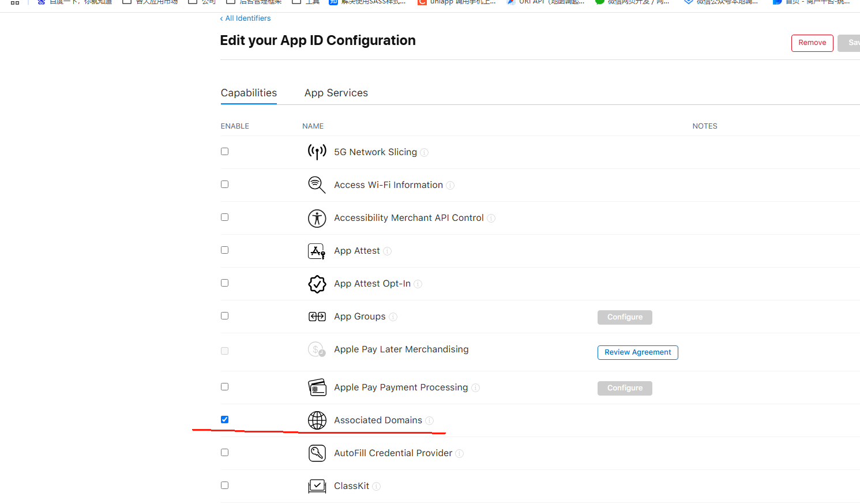
Task: Open info tooltip for 5G Network Slicing
Action: pyautogui.click(x=425, y=153)
